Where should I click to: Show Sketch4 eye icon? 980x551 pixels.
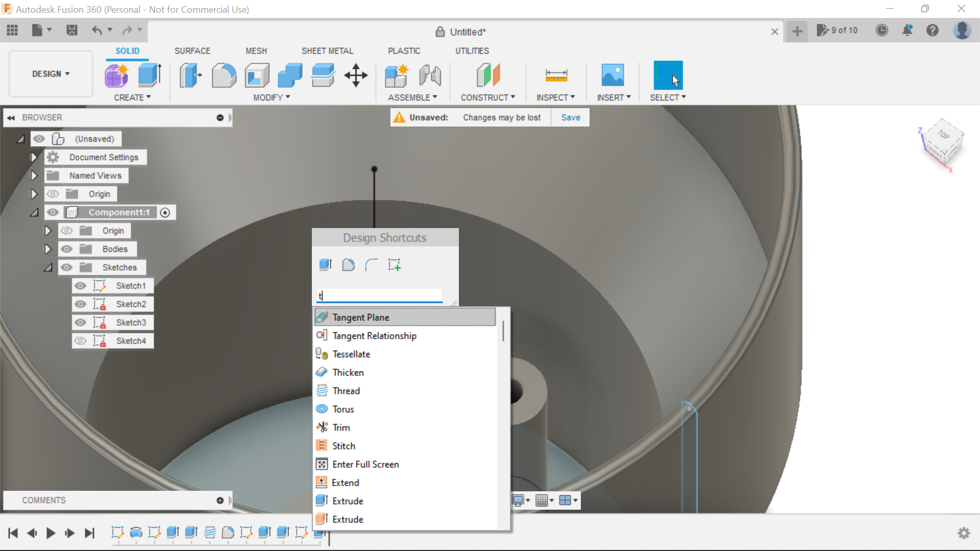[x=81, y=341]
